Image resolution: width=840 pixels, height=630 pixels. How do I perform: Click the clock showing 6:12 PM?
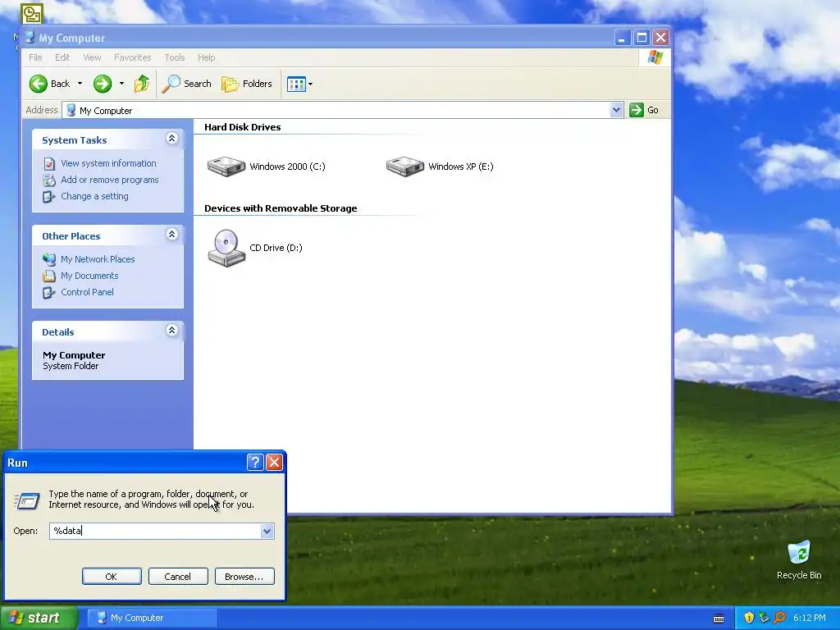[x=810, y=618]
